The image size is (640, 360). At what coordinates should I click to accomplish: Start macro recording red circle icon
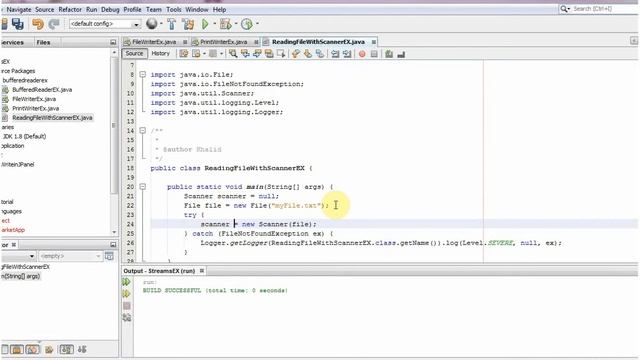tap(362, 54)
